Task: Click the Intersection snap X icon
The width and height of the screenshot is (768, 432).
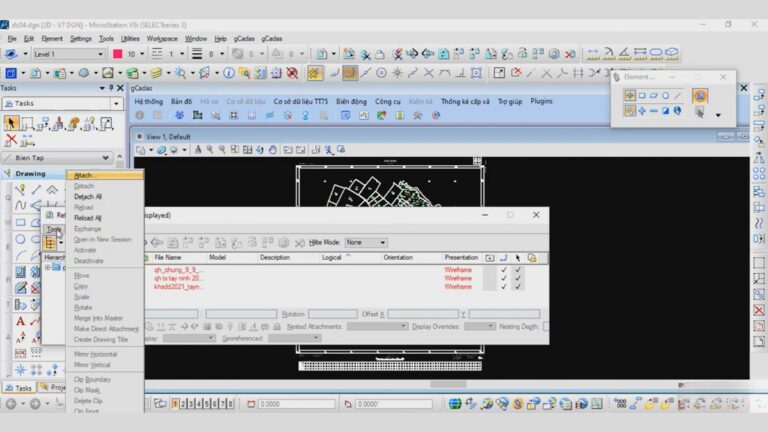Action: pyautogui.click(x=429, y=73)
